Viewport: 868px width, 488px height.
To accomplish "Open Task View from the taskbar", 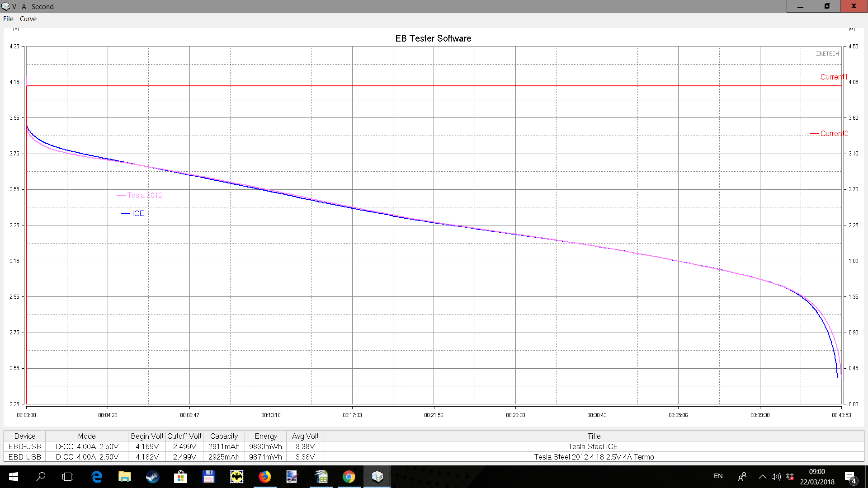I will tap(68, 477).
